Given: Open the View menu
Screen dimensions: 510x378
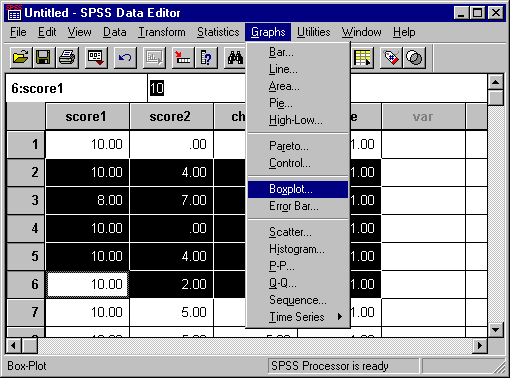Looking at the screenshot, I should coord(79,32).
